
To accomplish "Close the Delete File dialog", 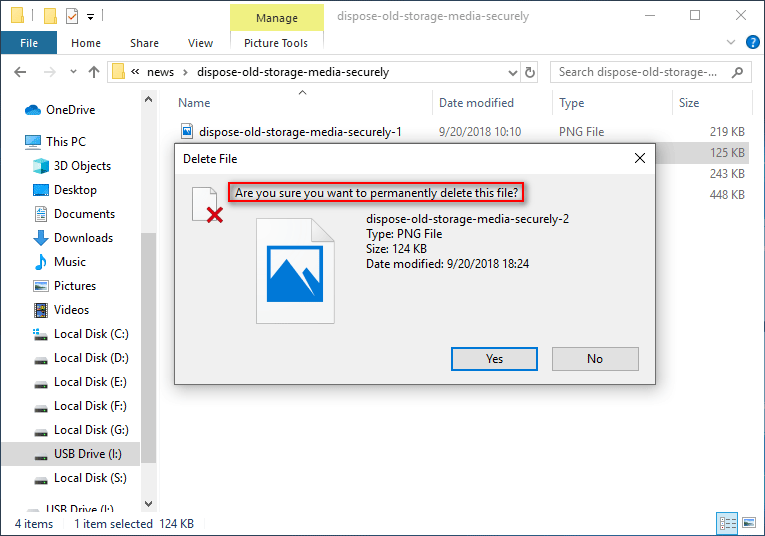I will pyautogui.click(x=640, y=158).
